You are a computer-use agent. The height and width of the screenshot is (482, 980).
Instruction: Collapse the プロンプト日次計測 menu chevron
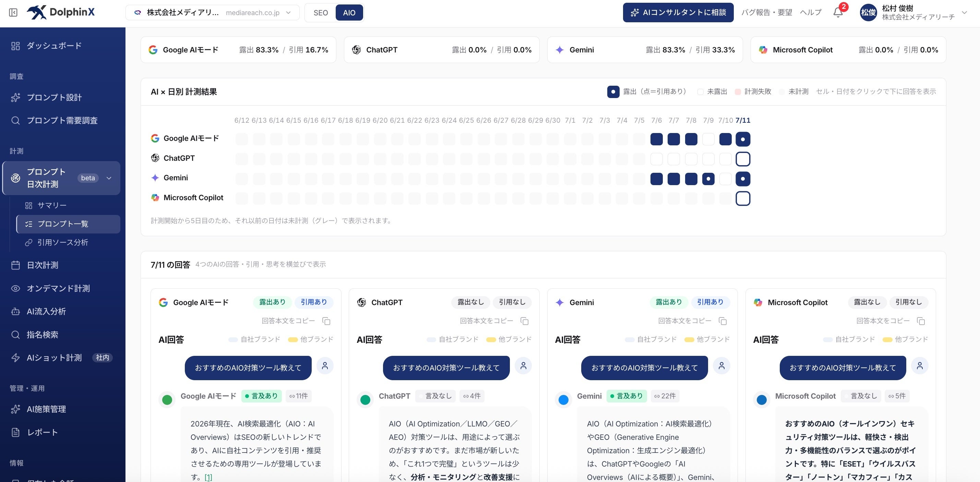tap(109, 178)
